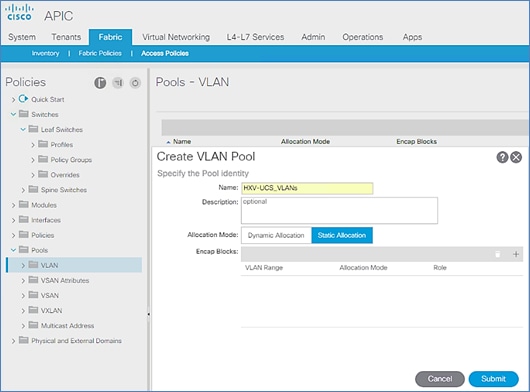Click the second Policies panel toolbar icon
The width and height of the screenshot is (530, 392).
[x=118, y=82]
